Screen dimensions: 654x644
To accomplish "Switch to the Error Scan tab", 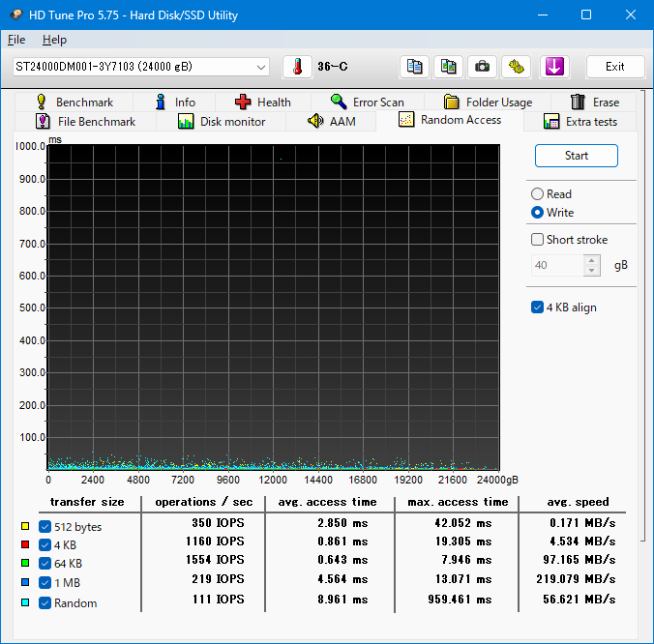I will 367,102.
